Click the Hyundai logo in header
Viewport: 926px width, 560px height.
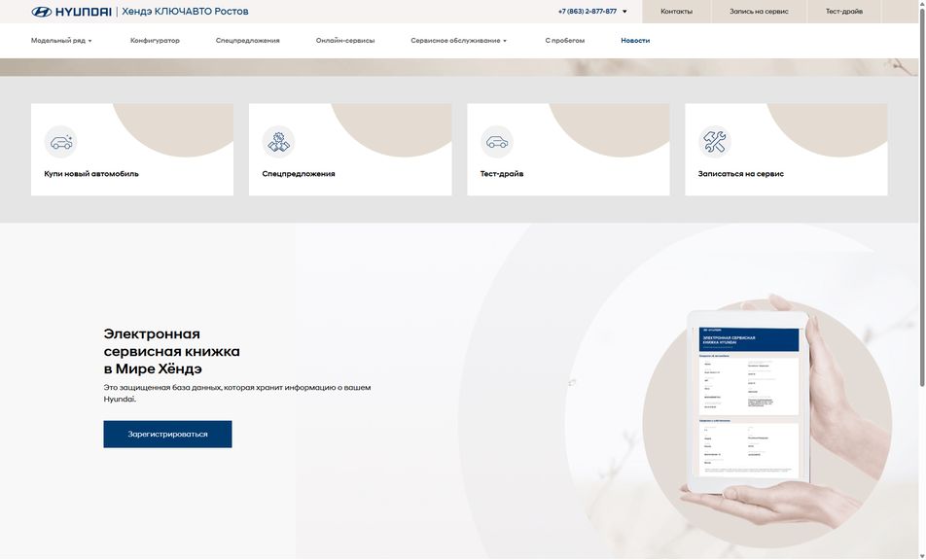71,12
